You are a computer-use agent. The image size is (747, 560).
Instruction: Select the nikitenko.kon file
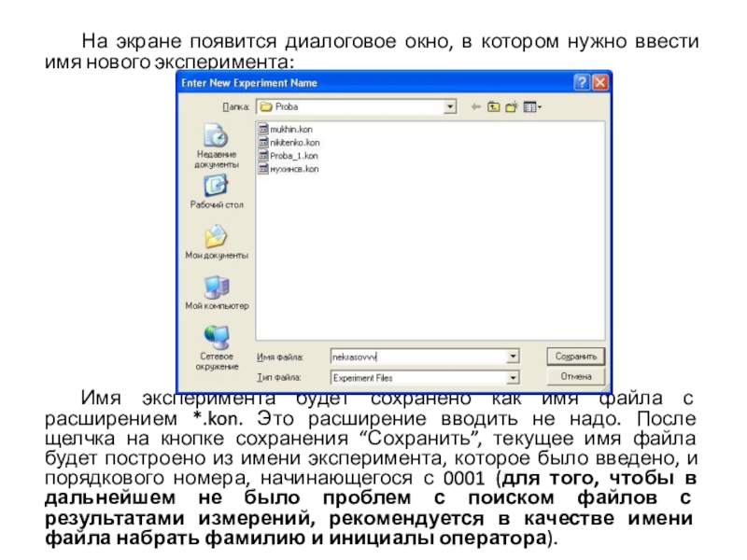pos(289,143)
